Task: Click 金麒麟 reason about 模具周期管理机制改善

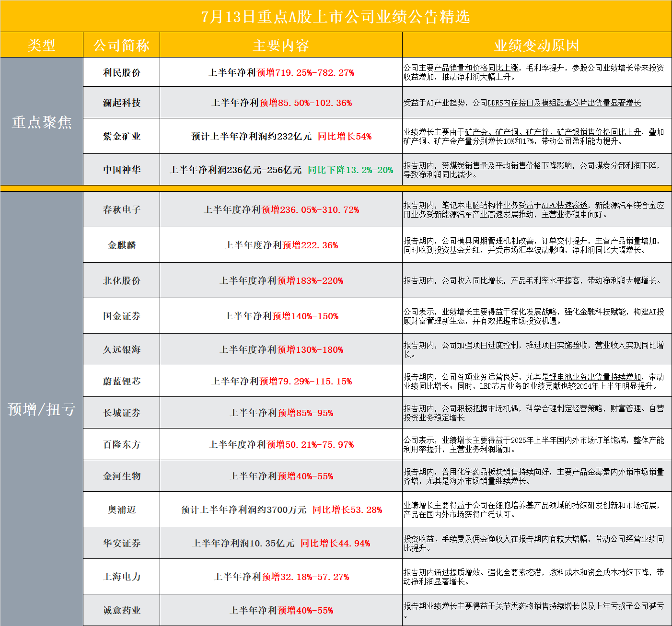Action: (537, 245)
